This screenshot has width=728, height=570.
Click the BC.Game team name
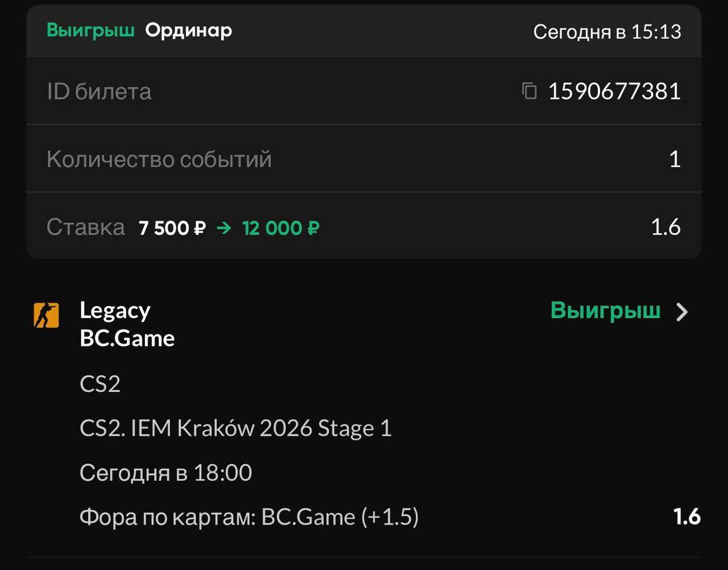127,338
